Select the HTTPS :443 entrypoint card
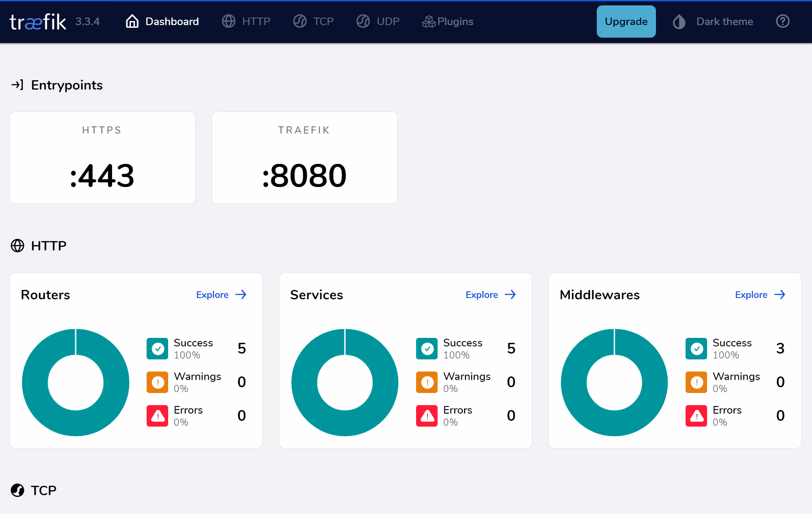This screenshot has height=514, width=812. (x=102, y=158)
